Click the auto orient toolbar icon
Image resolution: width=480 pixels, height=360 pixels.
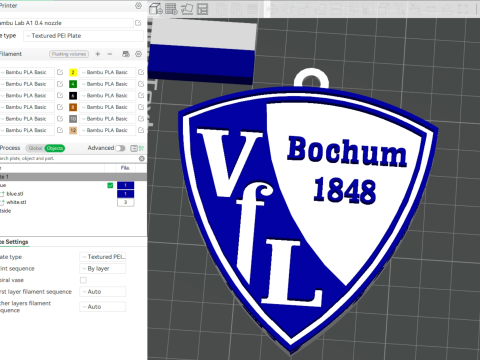[x=187, y=9]
